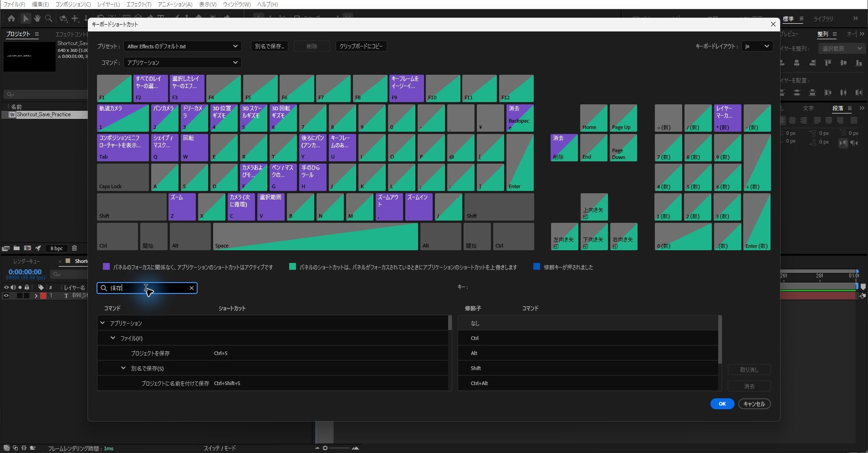Switch to the ライブラリ workspace tab

tap(823, 19)
